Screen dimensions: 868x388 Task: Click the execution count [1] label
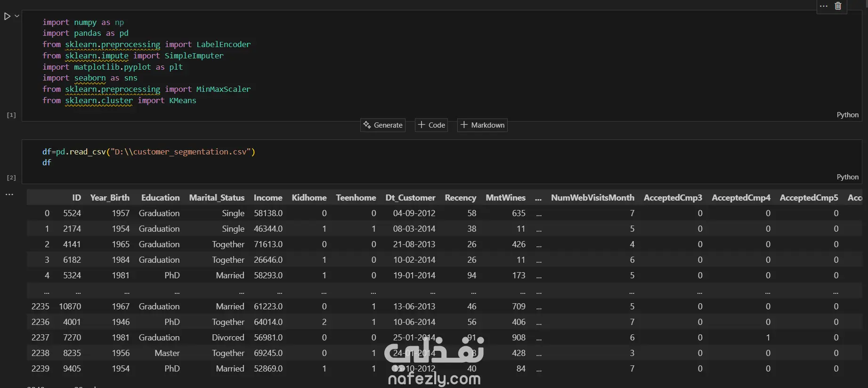pyautogui.click(x=11, y=115)
